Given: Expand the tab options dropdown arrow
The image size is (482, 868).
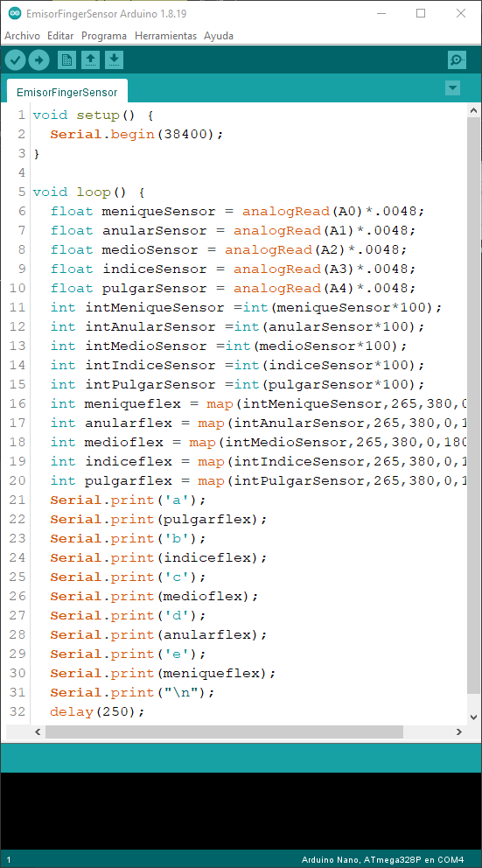Looking at the screenshot, I should point(452,88).
